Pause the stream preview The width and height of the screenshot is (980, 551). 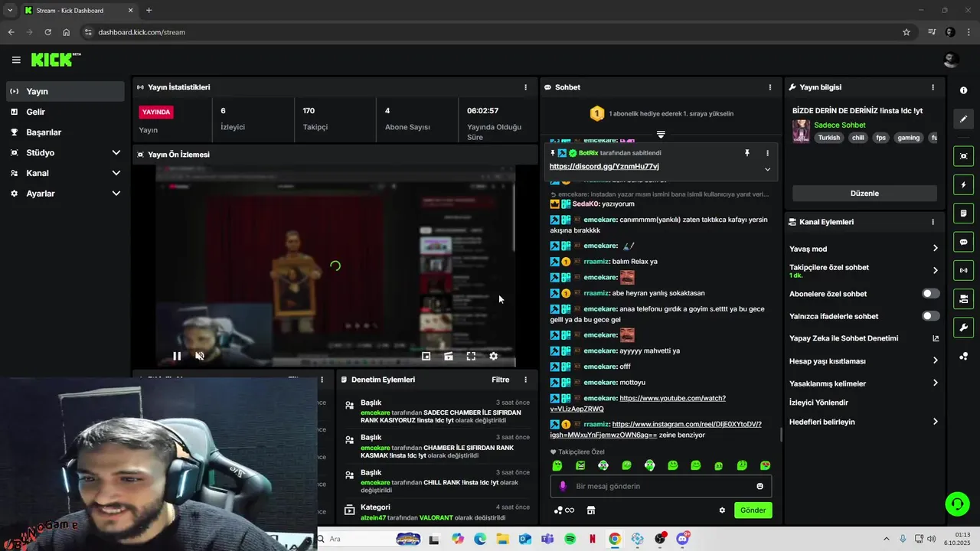pos(177,356)
